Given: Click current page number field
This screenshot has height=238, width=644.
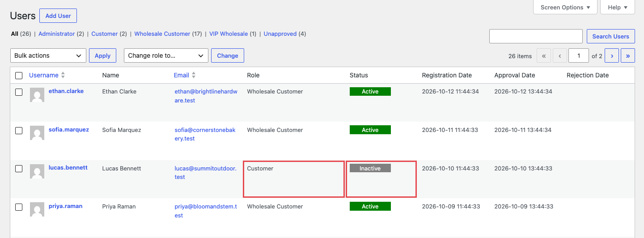Looking at the screenshot, I should click(579, 56).
